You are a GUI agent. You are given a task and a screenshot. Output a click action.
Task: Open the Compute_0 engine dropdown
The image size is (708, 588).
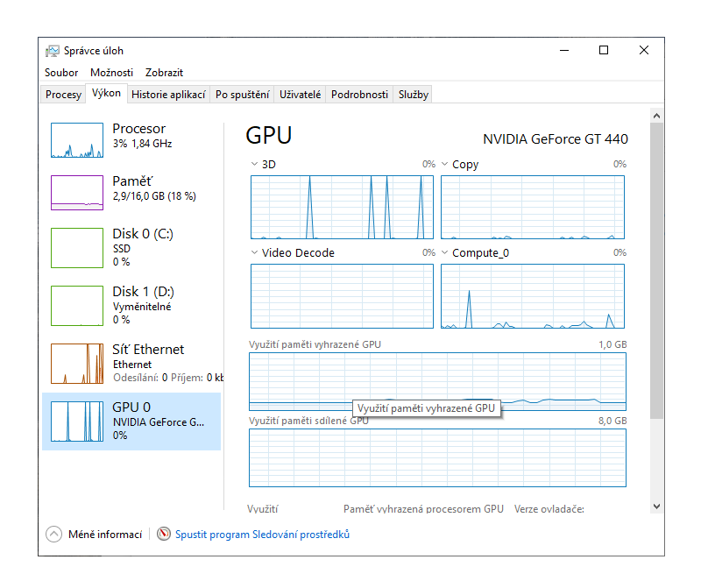coord(445,252)
